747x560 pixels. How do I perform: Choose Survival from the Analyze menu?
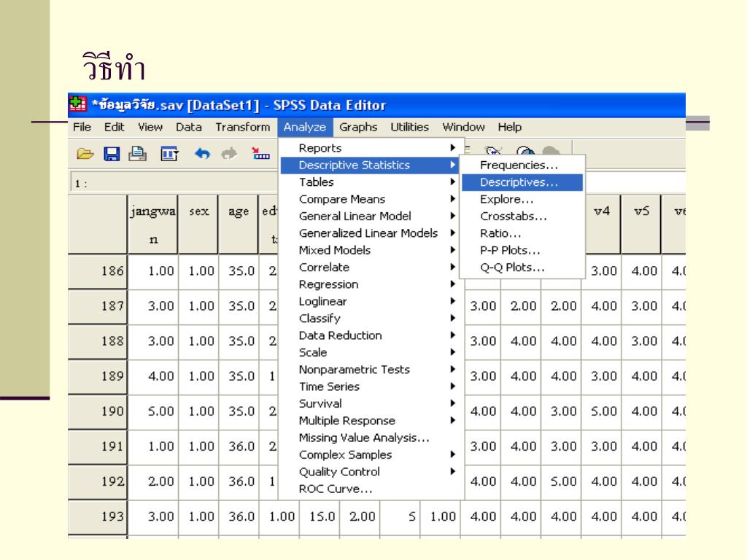[369, 404]
